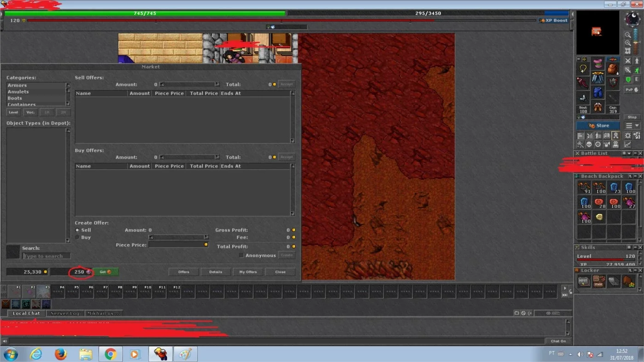Focus the market Search input field
The width and height of the screenshot is (644, 362).
pyautogui.click(x=46, y=256)
